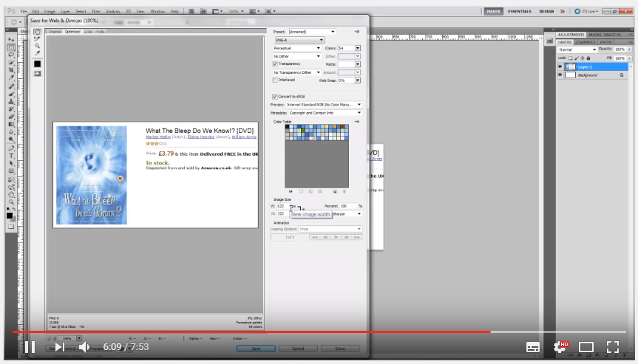Uncheck the Transparency checkbox
Image resolution: width=638 pixels, height=364 pixels.
[x=276, y=64]
